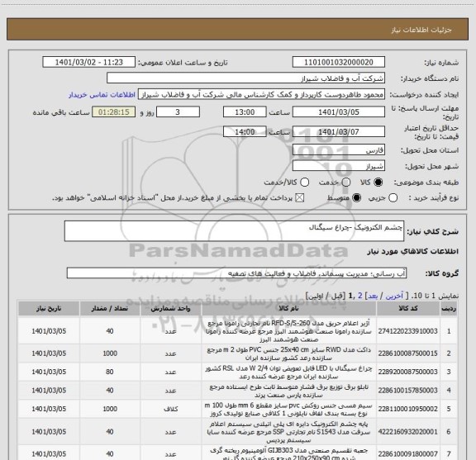This screenshot has width=476, height=460.
Task: Go to next page link بعد
Action: 373,296
